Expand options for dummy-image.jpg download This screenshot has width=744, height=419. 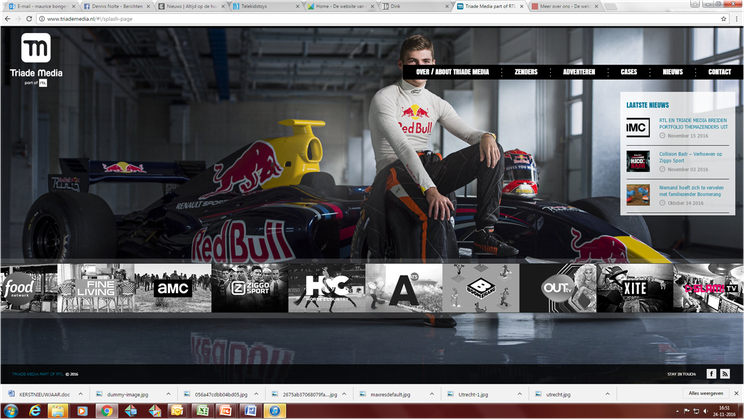click(x=168, y=394)
